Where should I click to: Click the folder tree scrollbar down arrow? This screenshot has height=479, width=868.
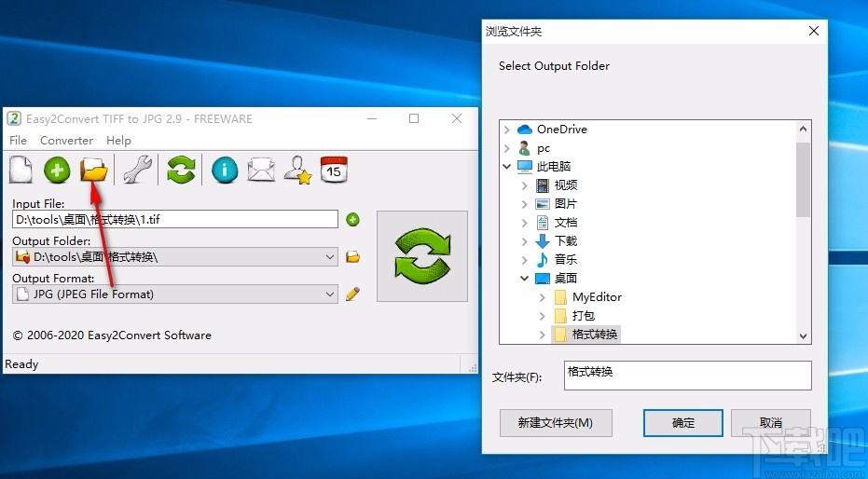tap(804, 335)
